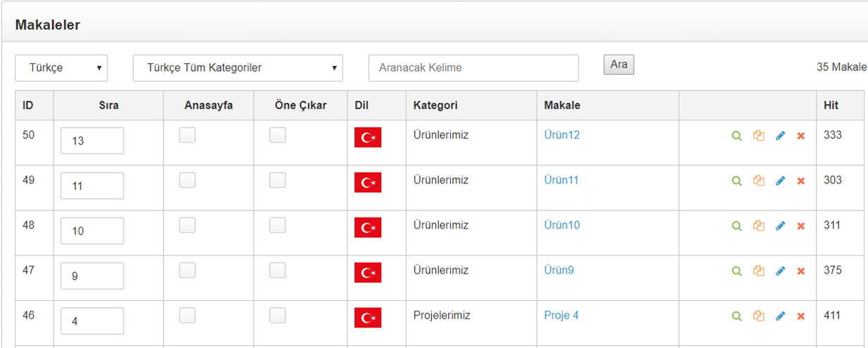Enable Öne Çıkar for Ürün11
The width and height of the screenshot is (868, 348).
point(278,180)
